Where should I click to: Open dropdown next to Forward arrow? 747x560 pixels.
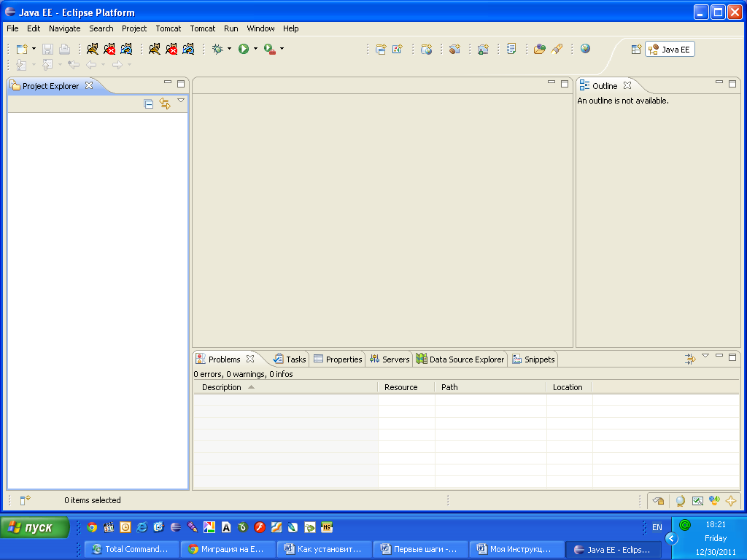[x=129, y=65]
